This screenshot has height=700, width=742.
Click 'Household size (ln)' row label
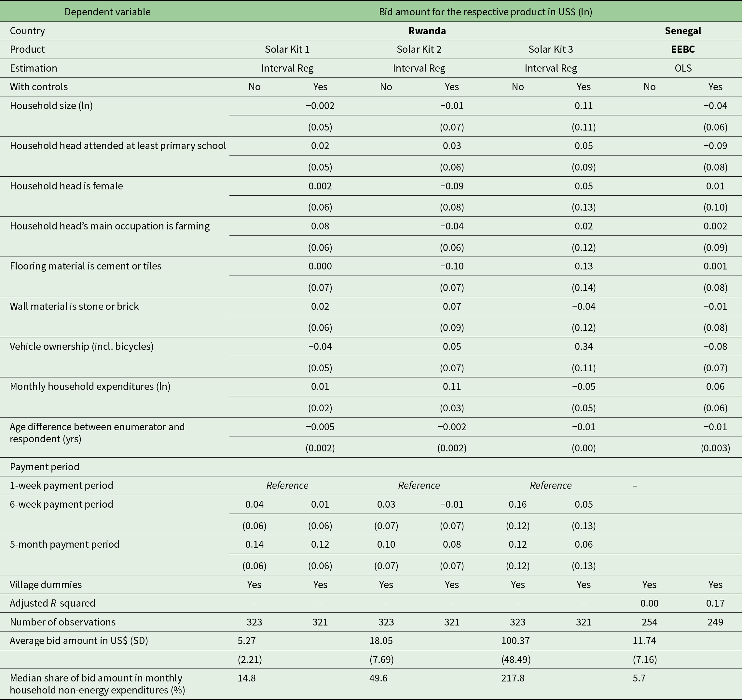[51, 105]
